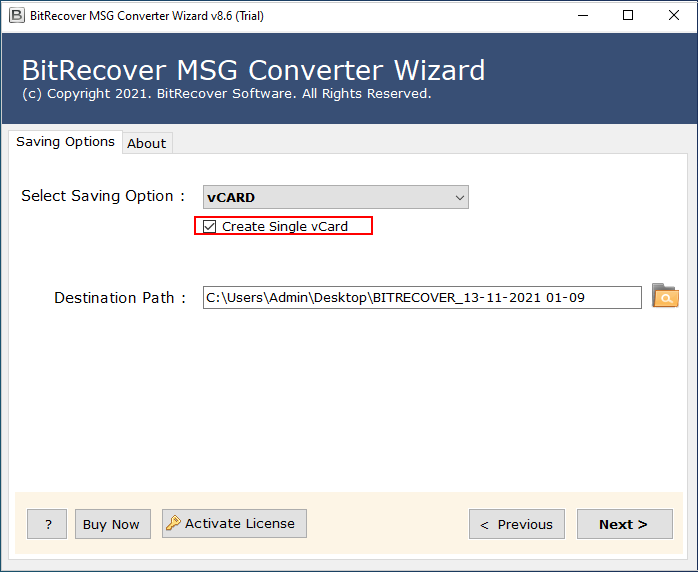Image resolution: width=698 pixels, height=572 pixels.
Task: Click the Buy Now button
Action: tap(113, 524)
